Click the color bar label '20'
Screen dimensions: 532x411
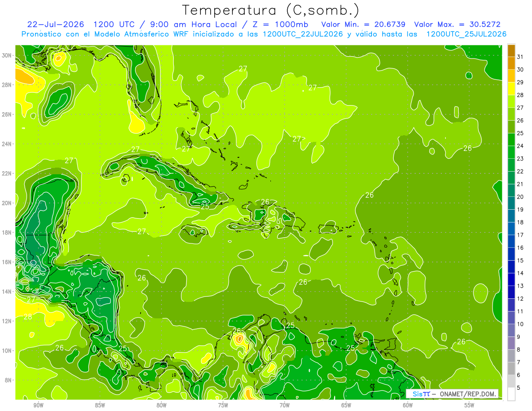tap(520, 197)
